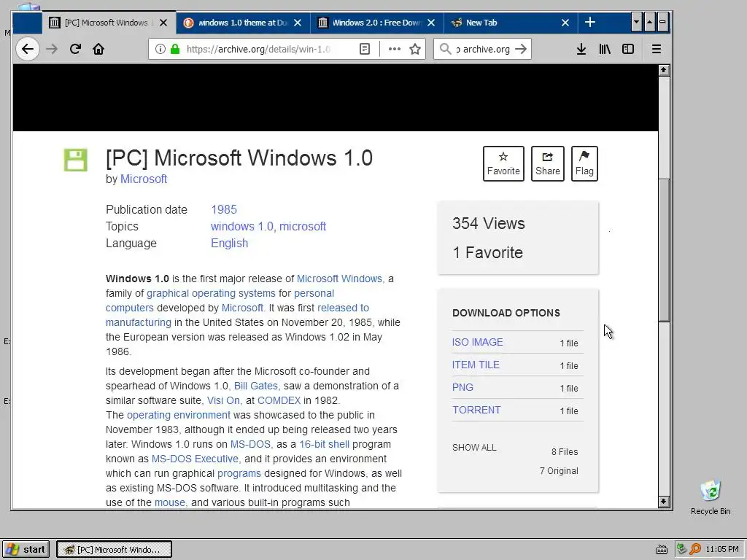Click the microsoft topic link
747x560 pixels.
click(303, 226)
